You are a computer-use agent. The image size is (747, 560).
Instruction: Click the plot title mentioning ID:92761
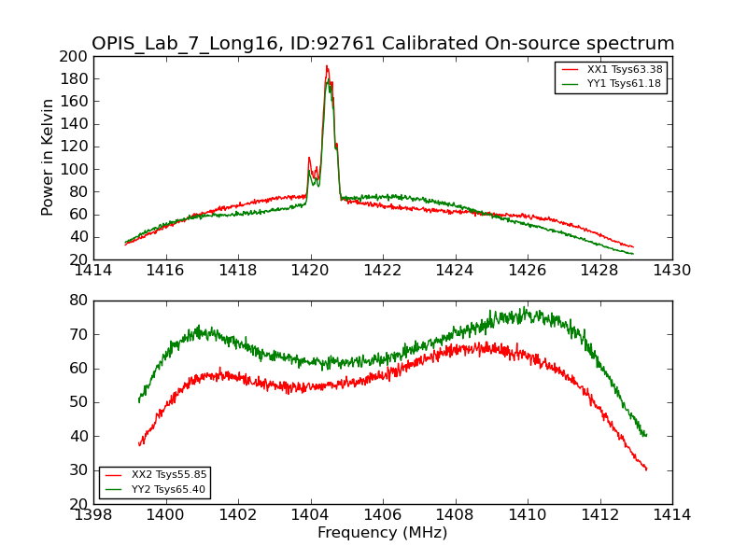coord(383,44)
